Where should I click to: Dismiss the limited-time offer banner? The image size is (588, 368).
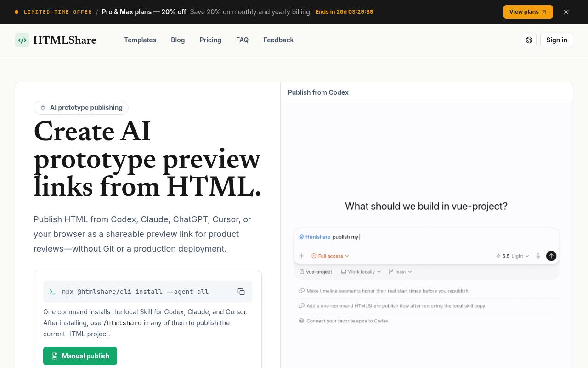566,12
